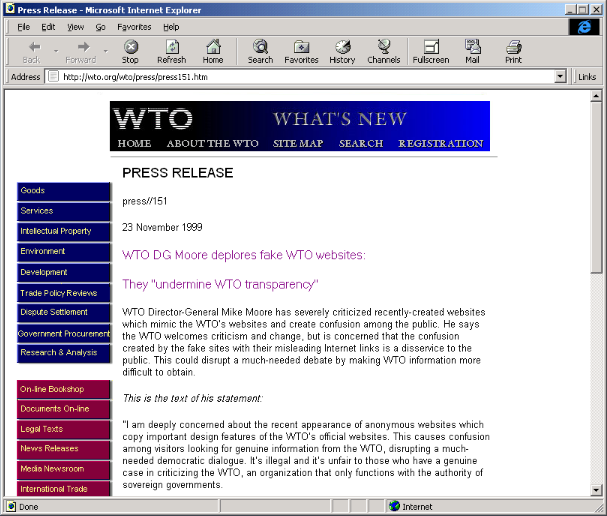Click the PRESS RELEASE heading

click(x=178, y=173)
